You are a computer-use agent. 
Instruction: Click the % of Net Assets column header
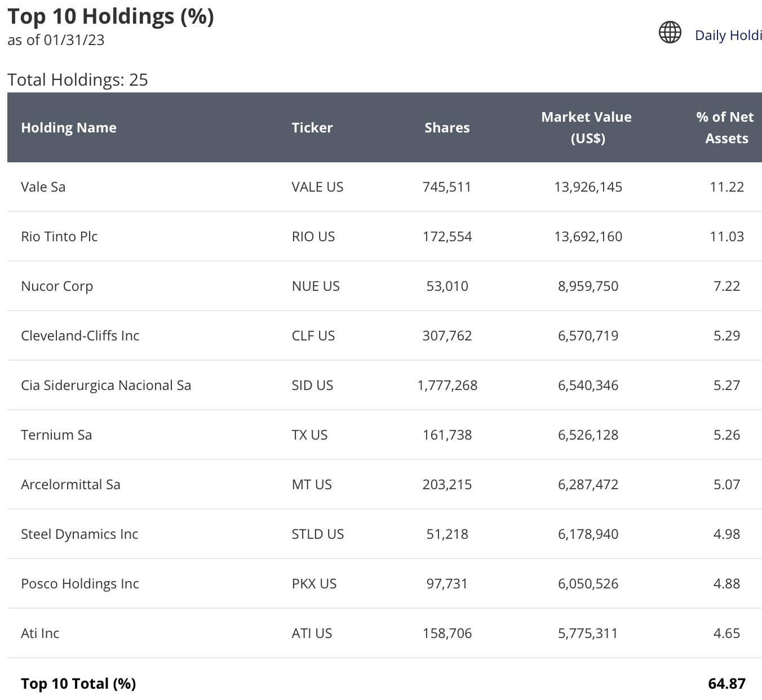point(725,127)
